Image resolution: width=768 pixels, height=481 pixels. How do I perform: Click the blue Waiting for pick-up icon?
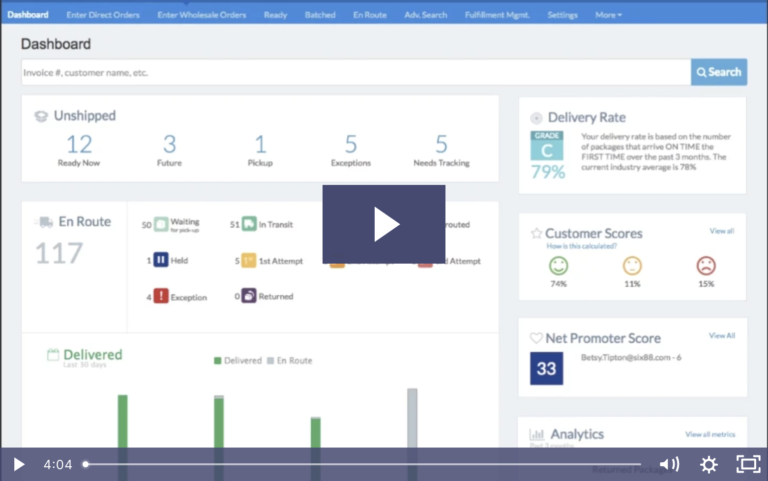click(161, 225)
